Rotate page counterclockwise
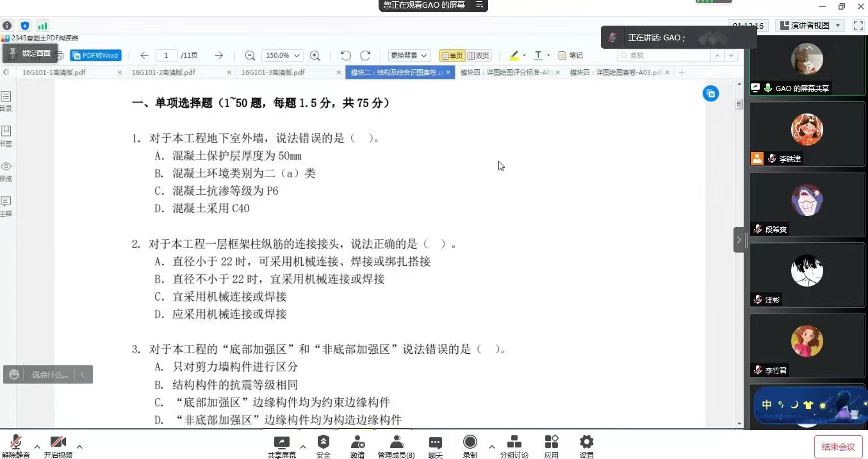 [x=345, y=56]
